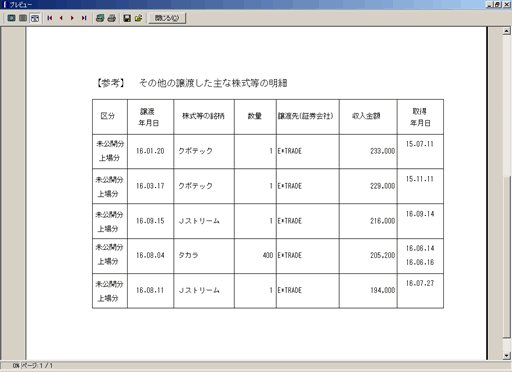Viewport: 512px width, 372px height.
Task: Click the 収入金額 column header
Action: [x=366, y=116]
